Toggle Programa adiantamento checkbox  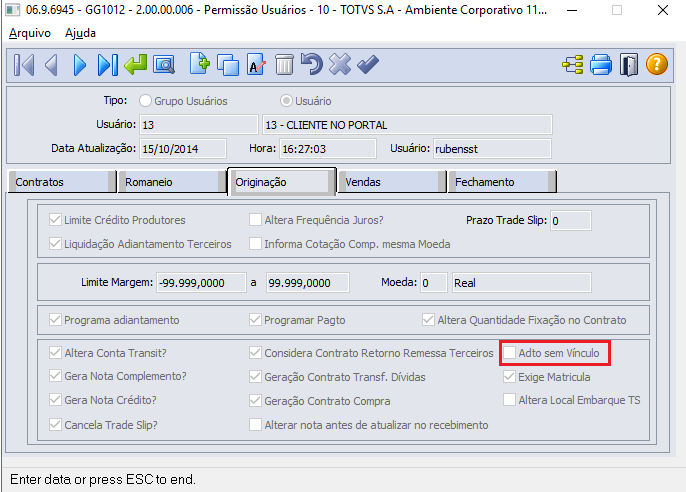coord(55,320)
